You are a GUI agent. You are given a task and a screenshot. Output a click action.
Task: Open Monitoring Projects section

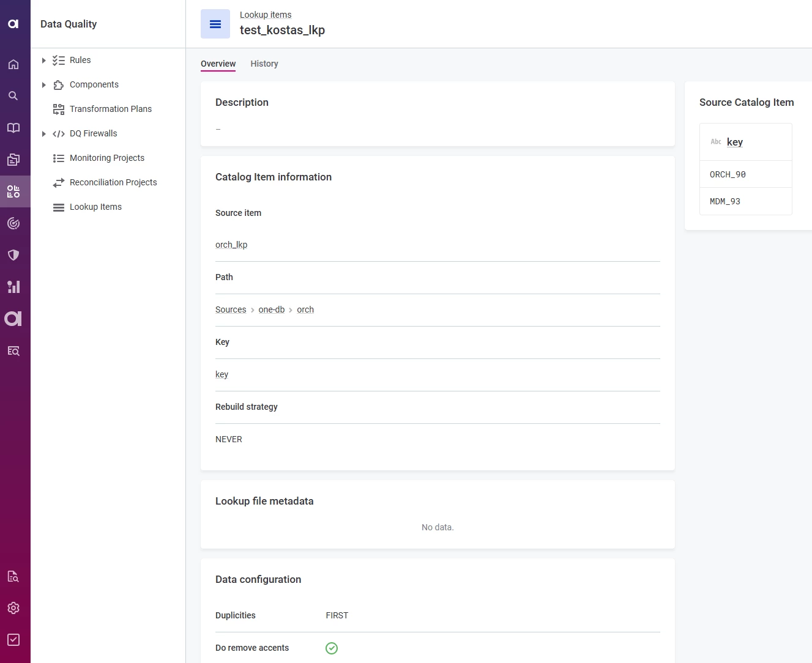(x=107, y=158)
